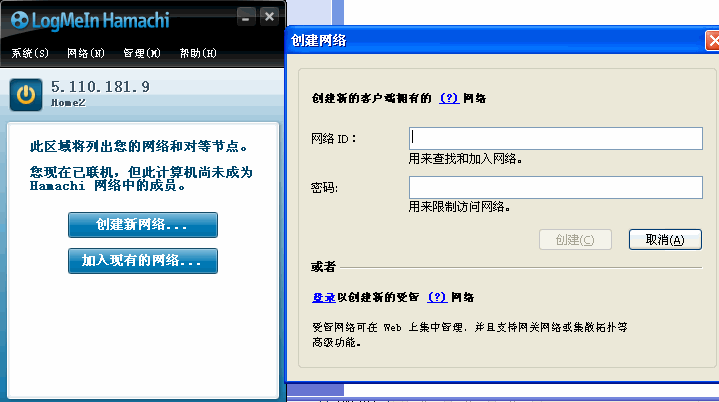Screen dimensions: 719x402
Task: Click the 登录 link
Action: pos(324,297)
